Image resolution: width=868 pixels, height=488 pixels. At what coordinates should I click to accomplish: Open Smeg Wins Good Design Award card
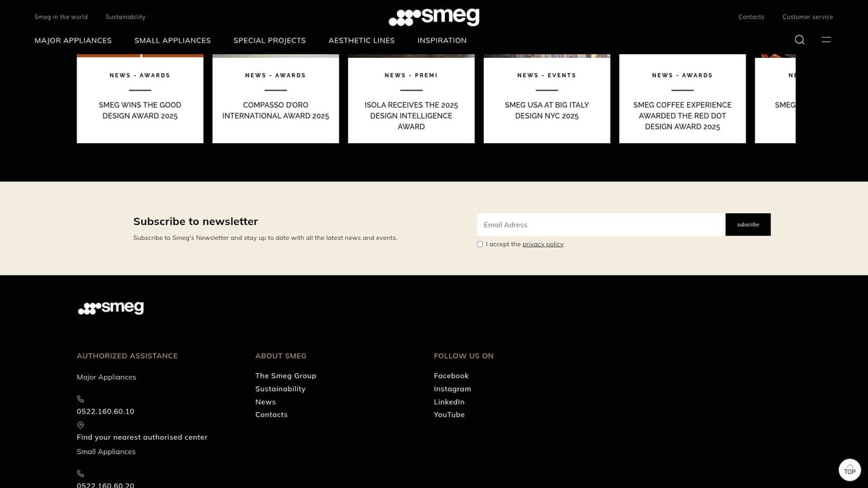(x=140, y=110)
